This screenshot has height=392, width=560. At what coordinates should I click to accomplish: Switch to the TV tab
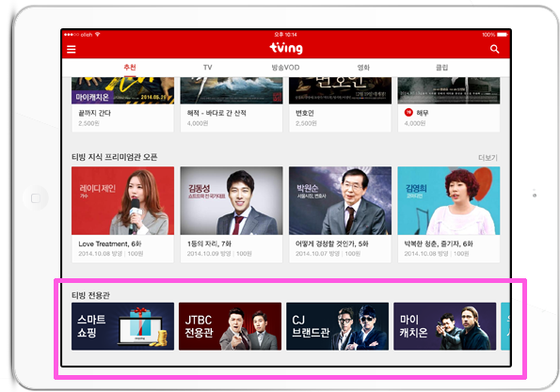[x=207, y=68]
